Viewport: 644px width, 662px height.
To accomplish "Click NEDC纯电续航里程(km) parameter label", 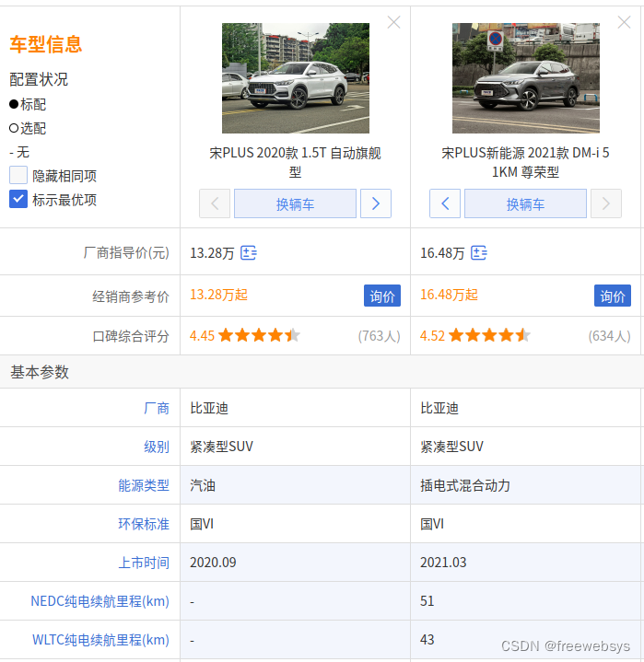I will click(100, 601).
